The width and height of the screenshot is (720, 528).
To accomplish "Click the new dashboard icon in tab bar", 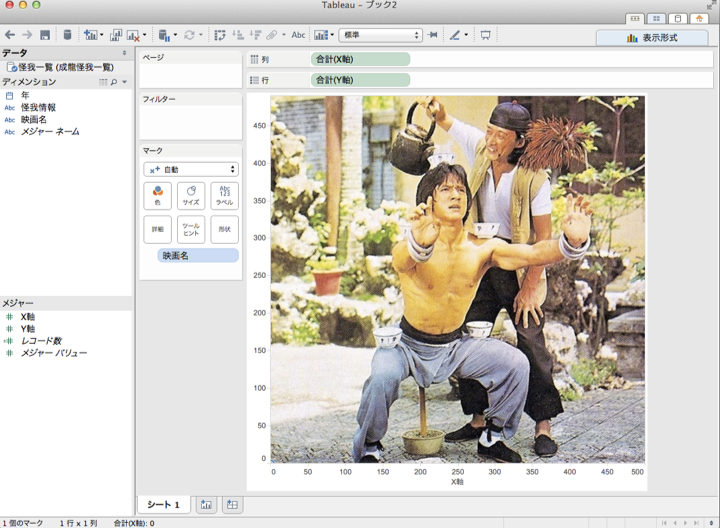I will 232,505.
